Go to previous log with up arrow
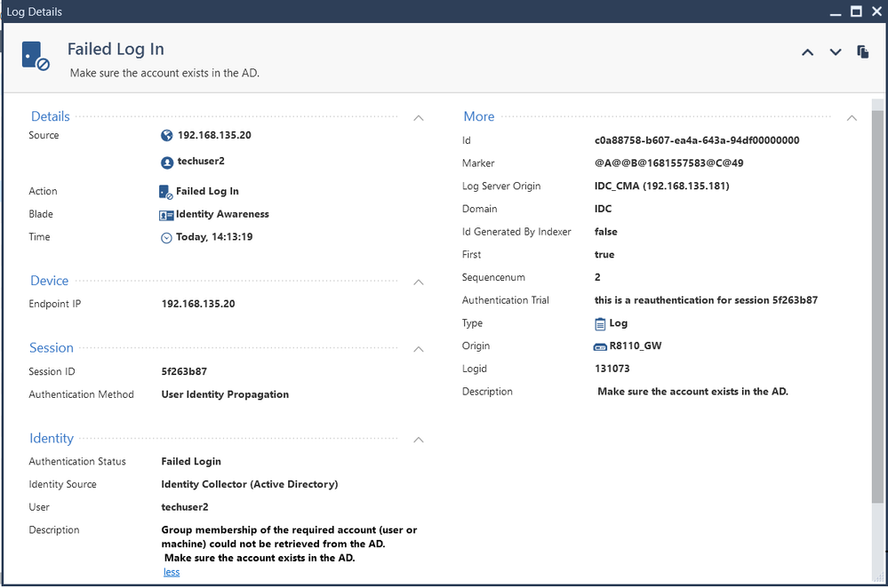888x588 pixels. 807,52
